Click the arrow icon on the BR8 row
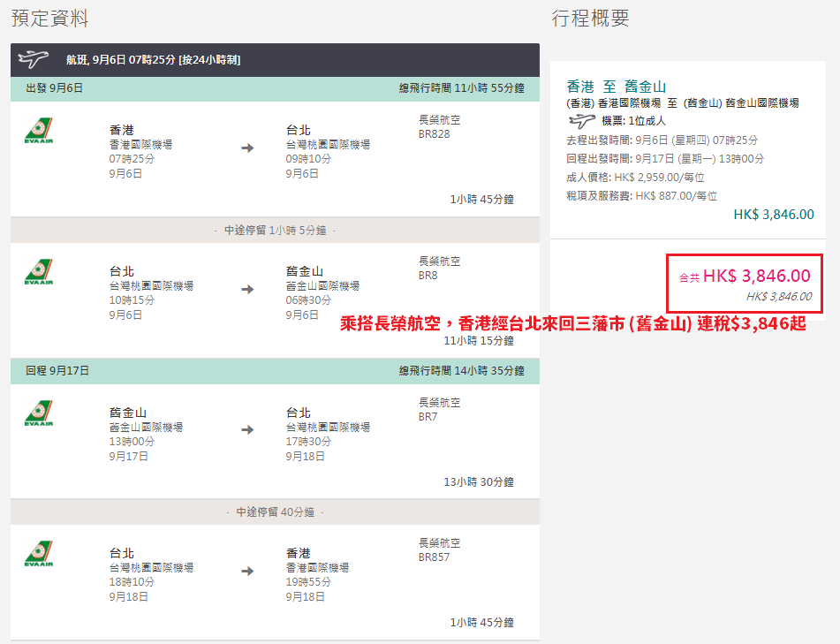The width and height of the screenshot is (840, 644). tap(247, 290)
